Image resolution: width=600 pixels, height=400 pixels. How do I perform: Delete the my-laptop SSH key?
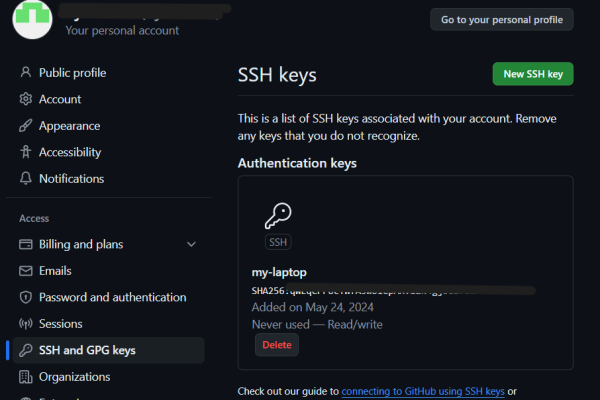point(277,344)
